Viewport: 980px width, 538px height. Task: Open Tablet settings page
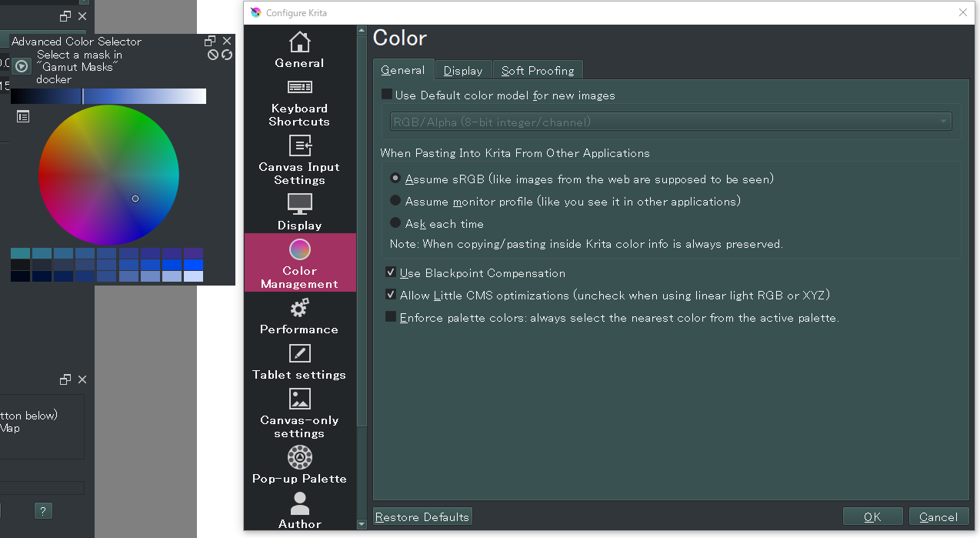click(x=299, y=361)
